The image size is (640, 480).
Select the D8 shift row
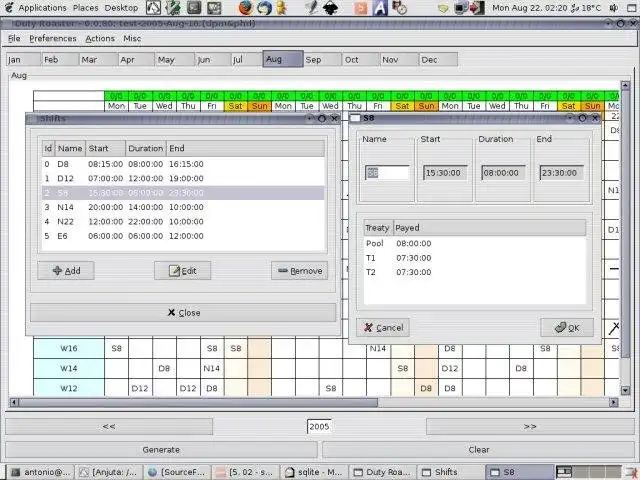coord(183,164)
